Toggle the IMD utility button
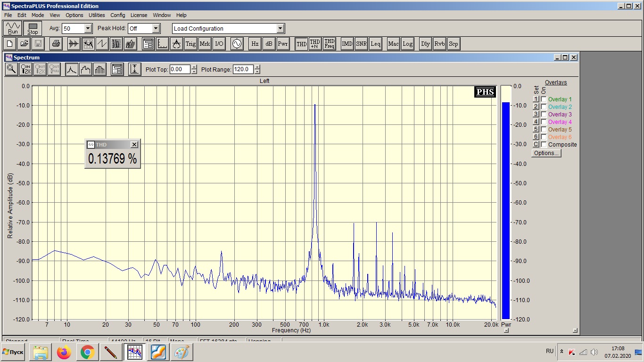Image resolution: width=644 pixels, height=362 pixels. pos(347,44)
